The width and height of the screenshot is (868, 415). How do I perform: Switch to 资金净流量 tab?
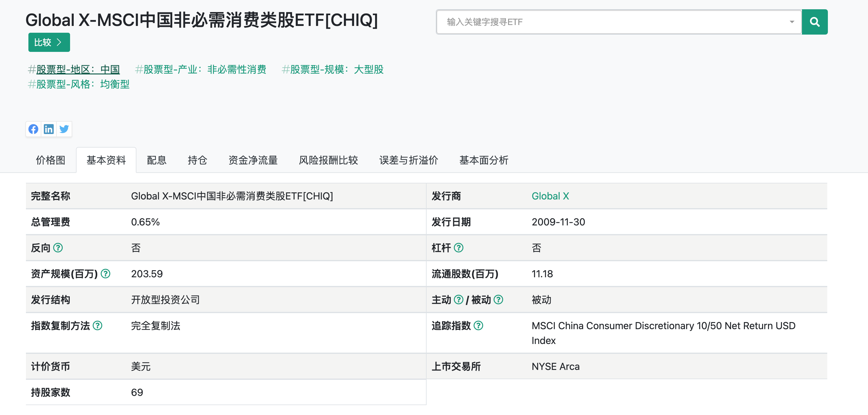tap(253, 160)
